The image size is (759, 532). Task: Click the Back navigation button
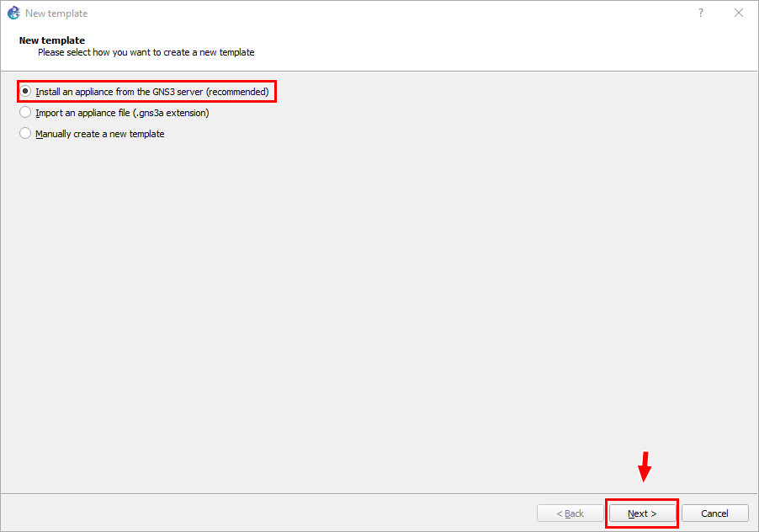point(571,513)
